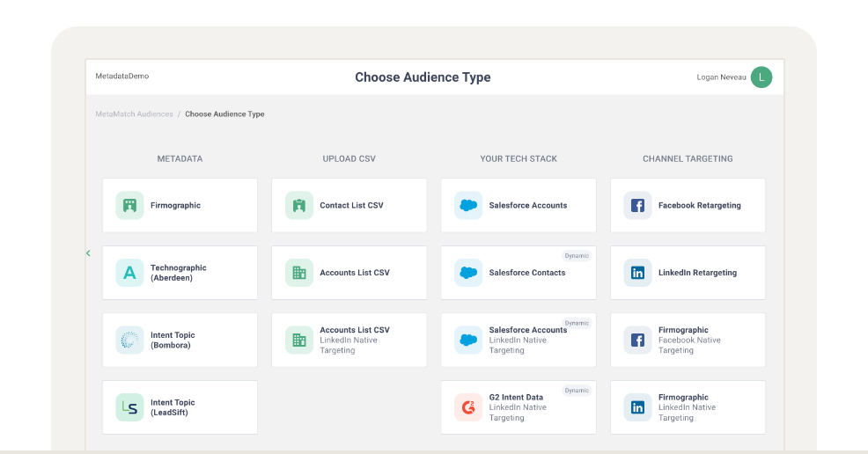Screen dimensions: 868x454
Task: Open Firmographic LinkedIn Native Targeting card
Action: click(x=688, y=407)
